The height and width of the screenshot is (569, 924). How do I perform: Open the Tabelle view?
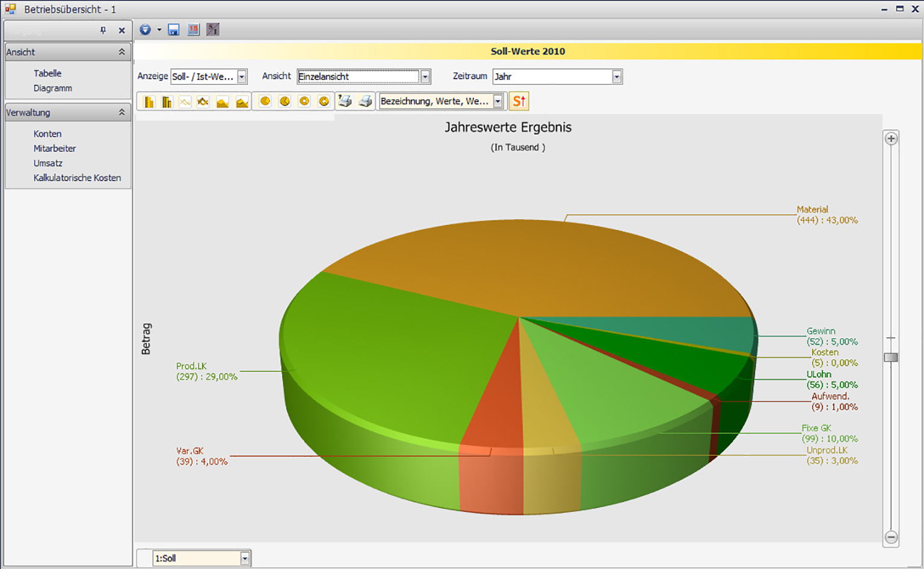[x=48, y=73]
